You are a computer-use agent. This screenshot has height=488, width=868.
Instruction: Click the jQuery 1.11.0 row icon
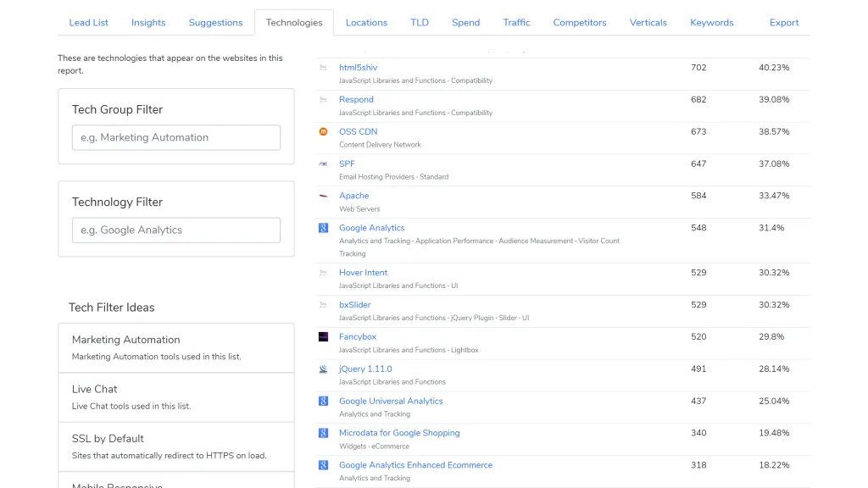(323, 369)
